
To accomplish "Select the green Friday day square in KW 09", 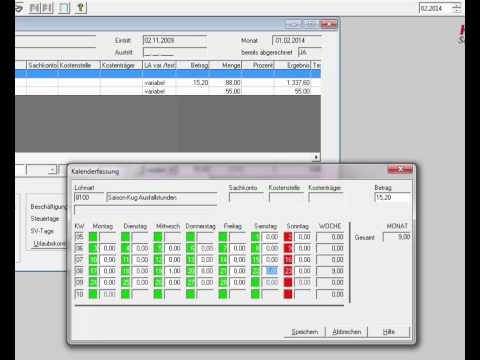I will (223, 283).
